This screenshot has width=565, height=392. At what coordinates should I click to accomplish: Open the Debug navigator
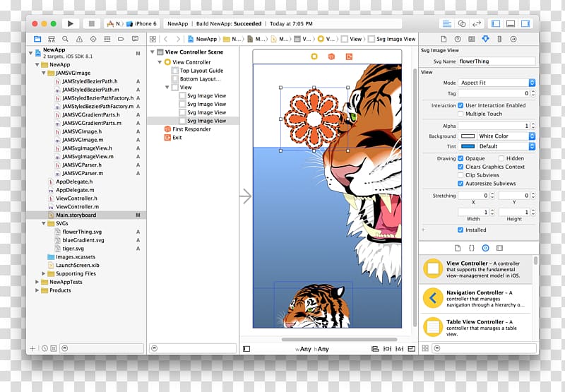[107, 39]
